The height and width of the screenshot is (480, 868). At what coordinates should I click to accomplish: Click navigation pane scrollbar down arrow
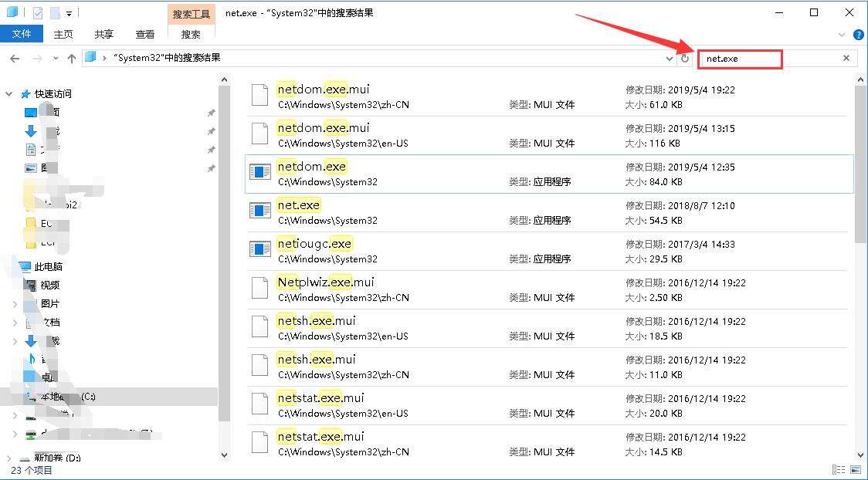tap(224, 455)
